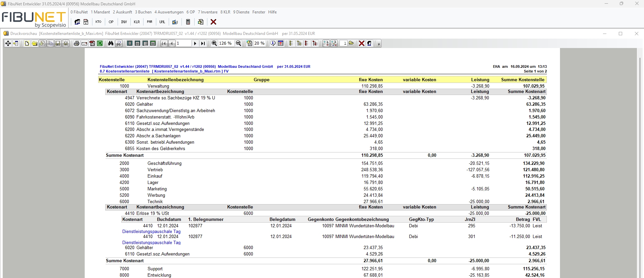This screenshot has width=644, height=278.
Task: Jump to the last page
Action: tap(203, 43)
